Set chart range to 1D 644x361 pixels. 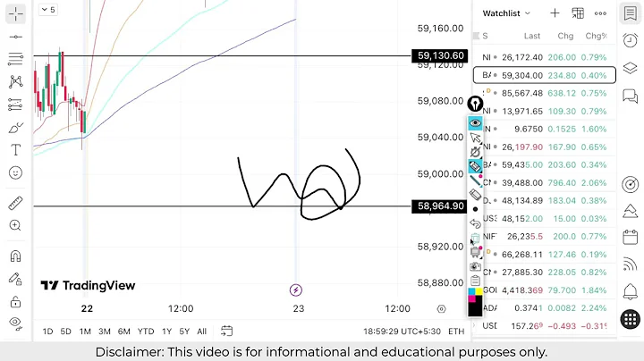tap(47, 332)
